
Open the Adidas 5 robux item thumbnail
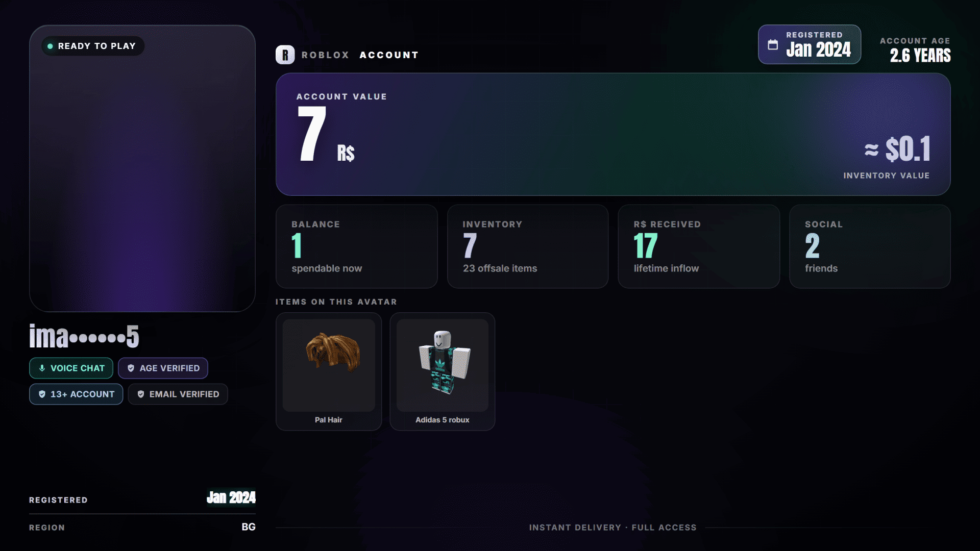point(443,365)
